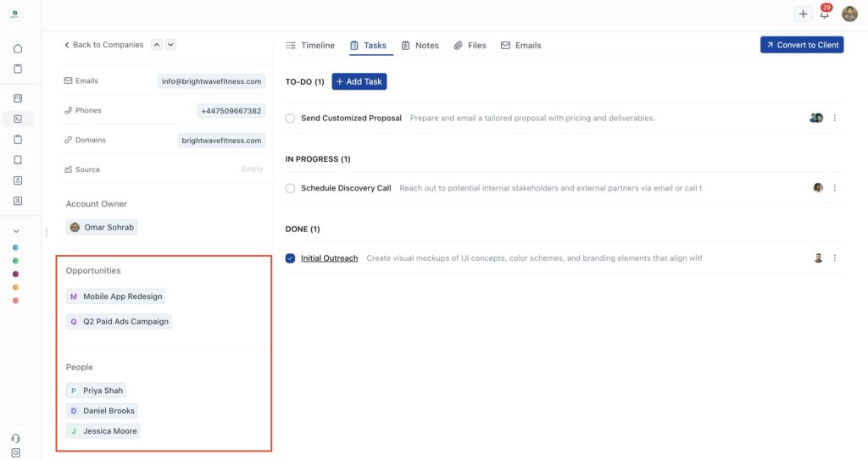
Task: Switch to the Timeline tab
Action: [x=310, y=46]
